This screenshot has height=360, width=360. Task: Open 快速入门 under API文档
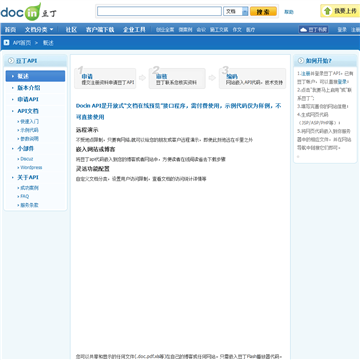point(29,121)
